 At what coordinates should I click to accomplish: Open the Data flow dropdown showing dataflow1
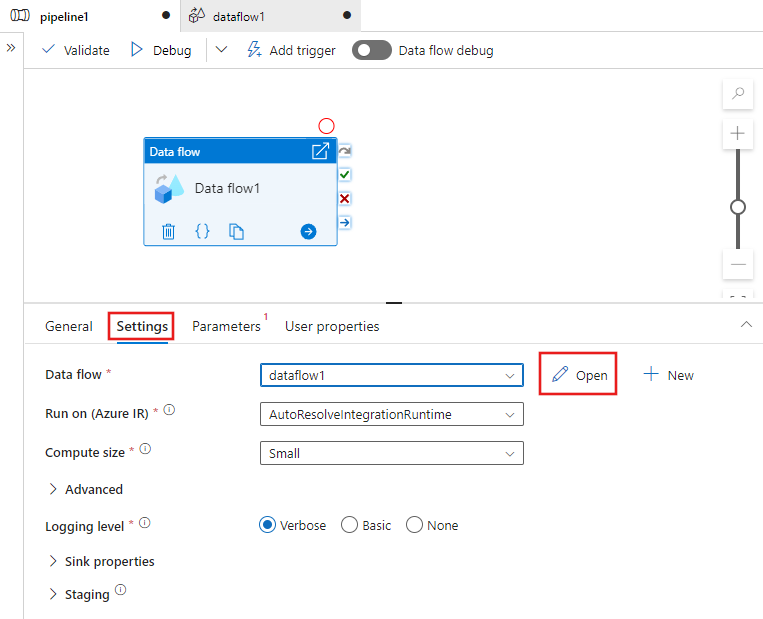click(392, 375)
